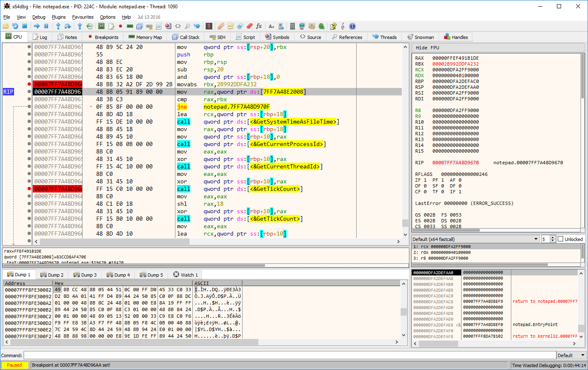Viewport: 588px width, 370px height.
Task: Toggle the breakpoint bullet on the GetSystemTimeAsFileTime call row
Action: [29, 122]
